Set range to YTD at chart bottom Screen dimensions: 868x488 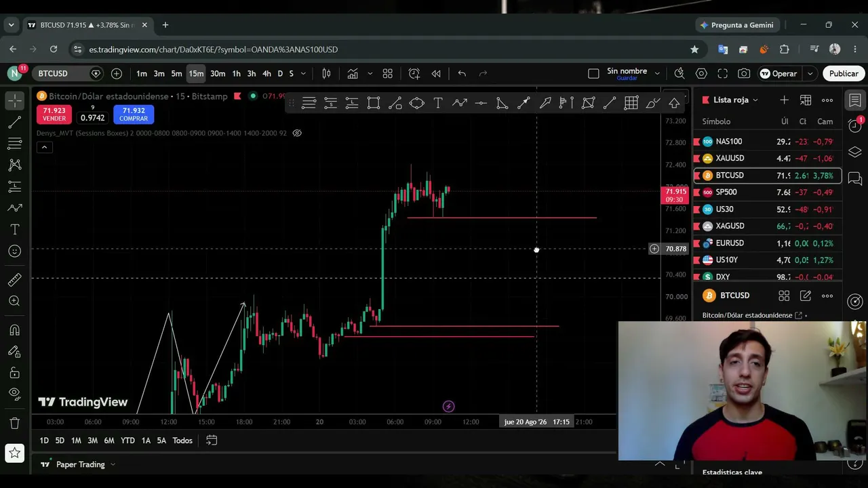tap(127, 441)
